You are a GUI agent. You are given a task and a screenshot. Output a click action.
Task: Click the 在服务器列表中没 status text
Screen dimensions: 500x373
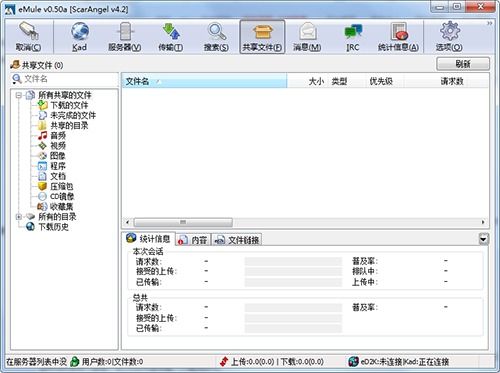point(36,362)
